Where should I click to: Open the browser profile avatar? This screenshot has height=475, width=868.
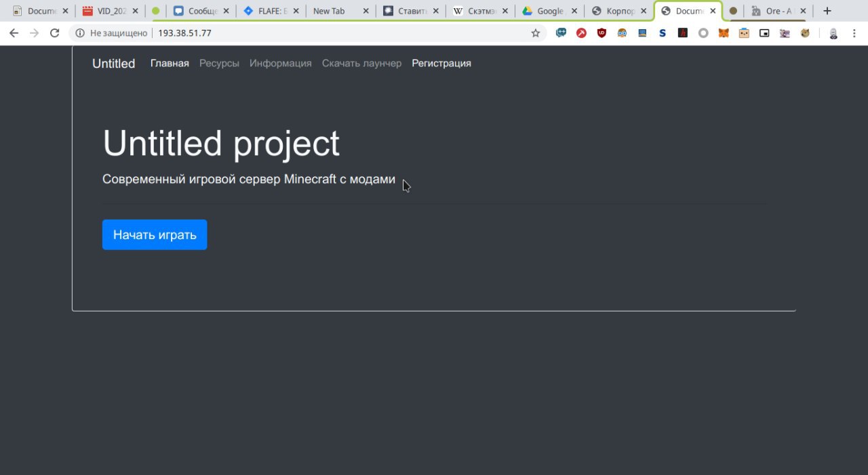click(x=833, y=33)
